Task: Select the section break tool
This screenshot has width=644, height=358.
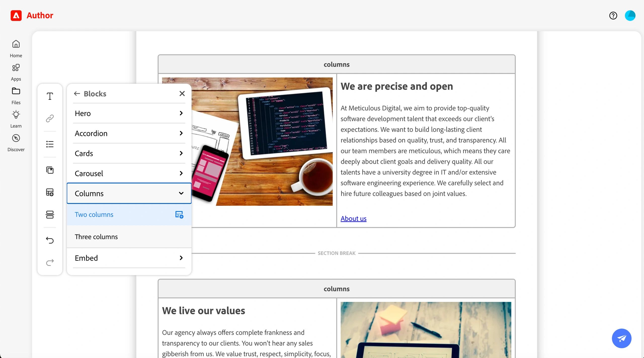Action: 50,215
